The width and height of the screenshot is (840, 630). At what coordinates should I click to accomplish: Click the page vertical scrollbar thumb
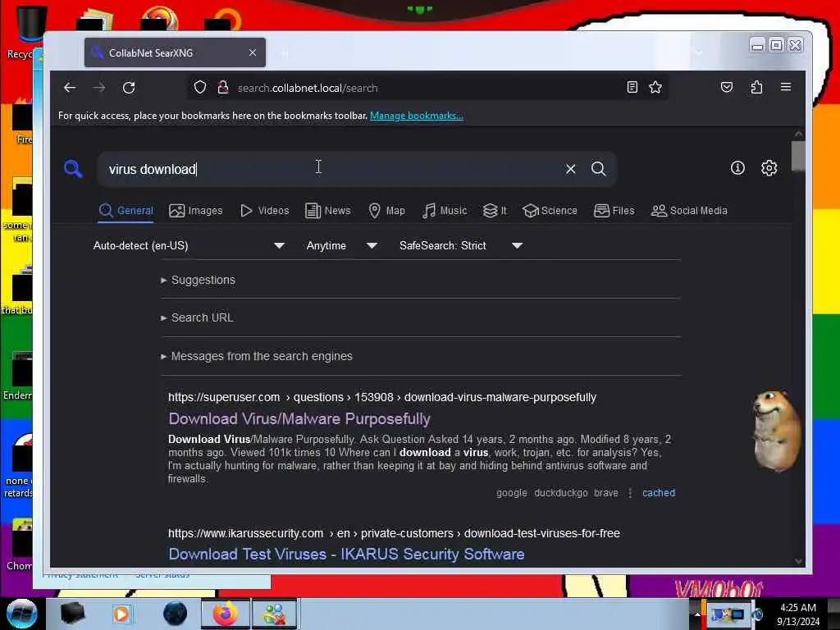tap(797, 156)
